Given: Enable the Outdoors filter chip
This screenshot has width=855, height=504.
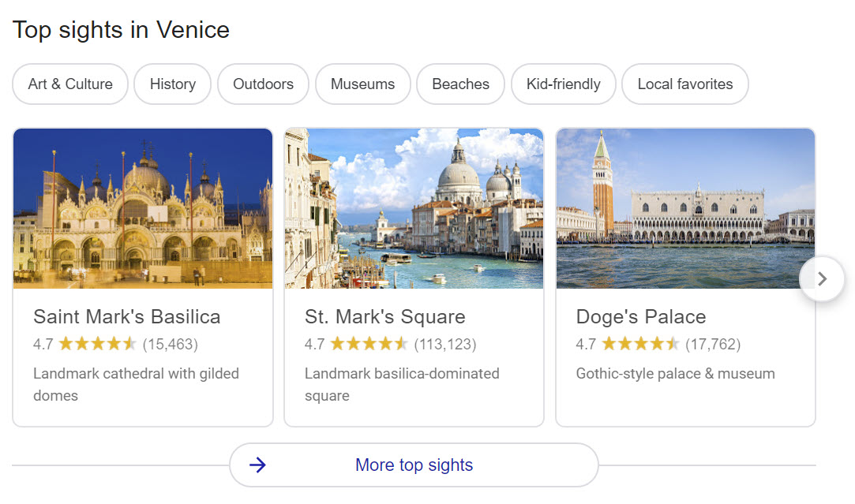Looking at the screenshot, I should pyautogui.click(x=263, y=84).
